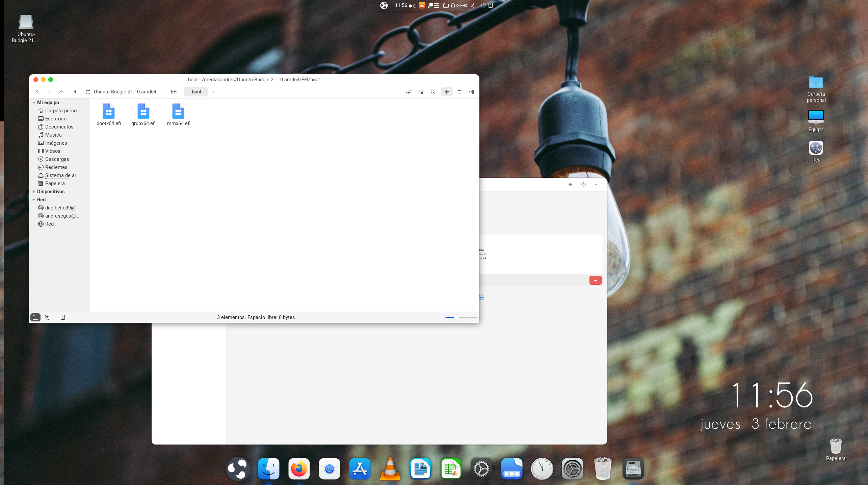Screen dimensions: 868x485
Task: Open the file search icon
Action: pos(433,92)
